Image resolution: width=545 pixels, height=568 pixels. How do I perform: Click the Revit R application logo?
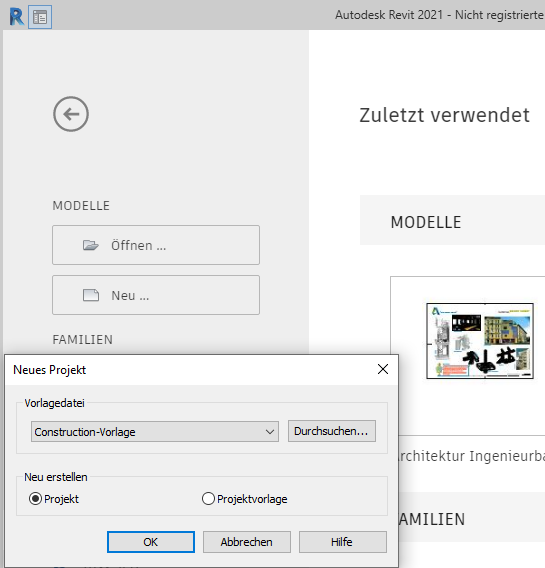pyautogui.click(x=16, y=17)
